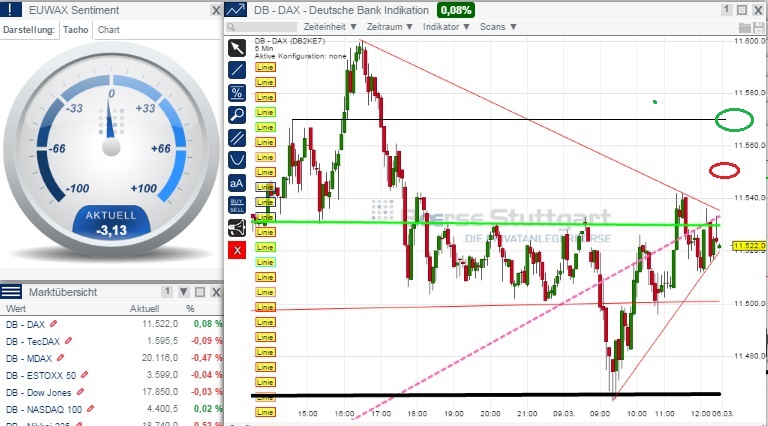
Task: Edit DB - Dow Jones with pencil icon
Action: pos(80,392)
